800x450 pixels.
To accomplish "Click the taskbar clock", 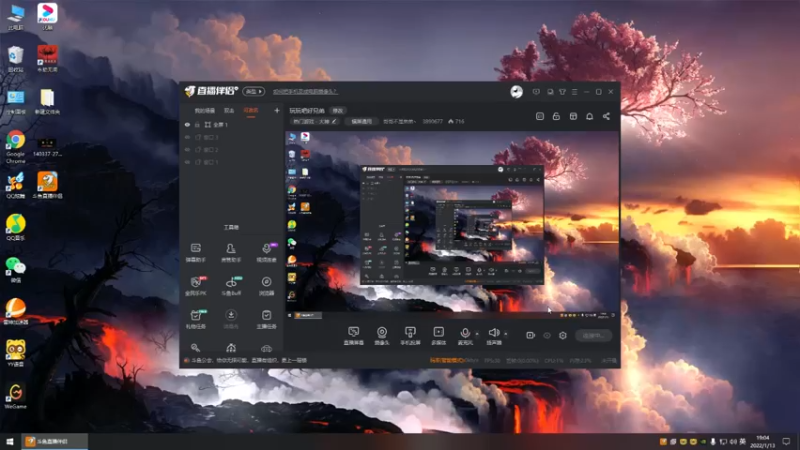I will click(763, 441).
